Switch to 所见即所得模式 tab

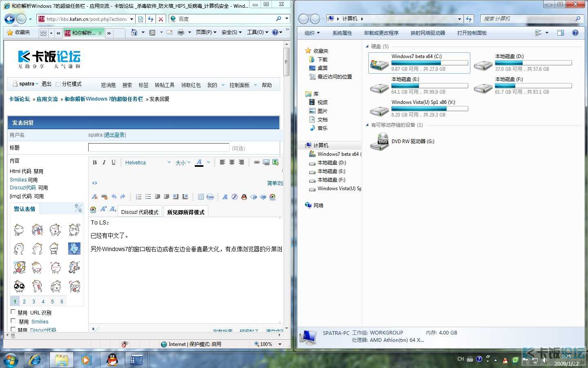186,212
